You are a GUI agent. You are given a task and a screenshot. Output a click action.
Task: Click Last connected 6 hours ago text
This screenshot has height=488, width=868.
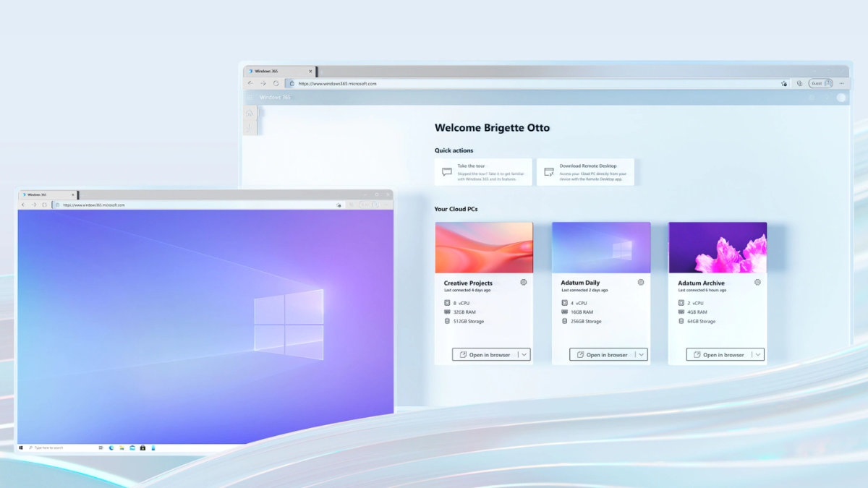[702, 291]
